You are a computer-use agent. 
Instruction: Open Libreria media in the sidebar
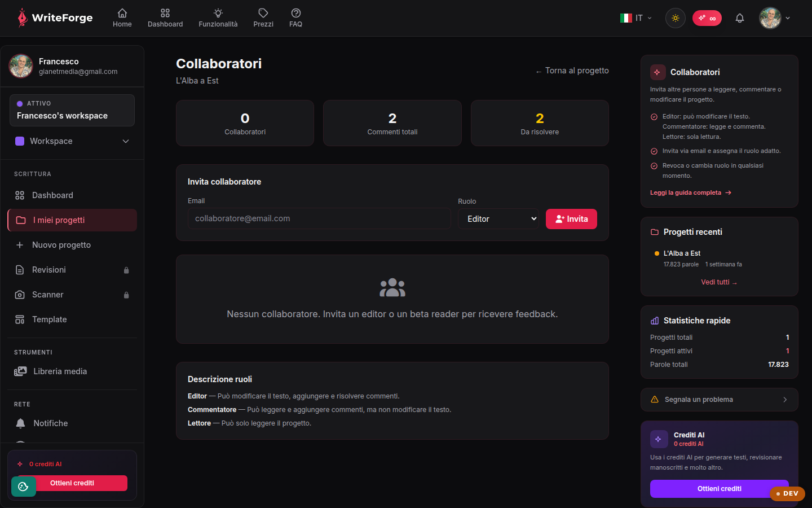(72, 371)
